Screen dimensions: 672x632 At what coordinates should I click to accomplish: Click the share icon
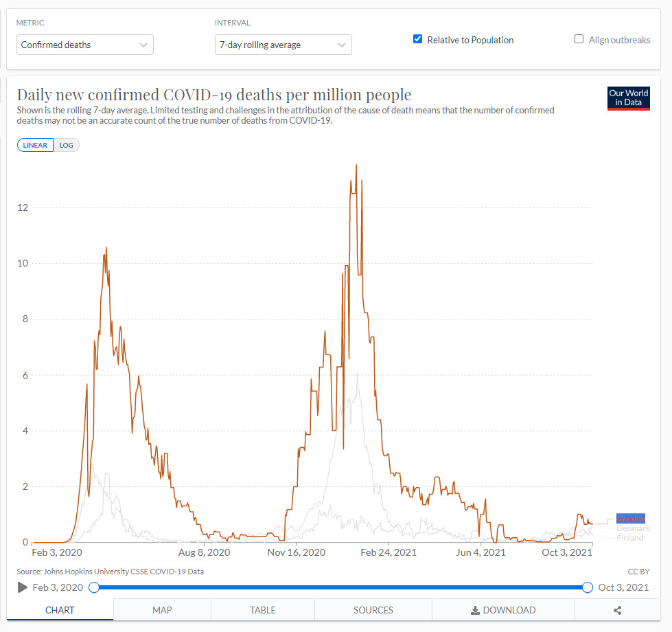tap(617, 610)
